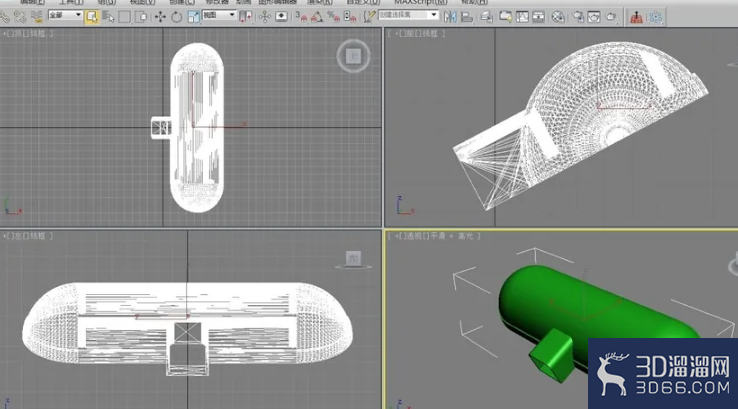Open the Material Editor
The height and width of the screenshot is (409, 738).
point(558,17)
